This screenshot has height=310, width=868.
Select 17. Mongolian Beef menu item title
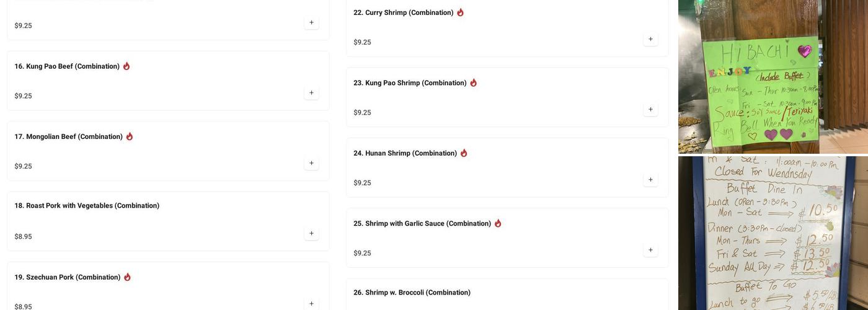tap(68, 136)
